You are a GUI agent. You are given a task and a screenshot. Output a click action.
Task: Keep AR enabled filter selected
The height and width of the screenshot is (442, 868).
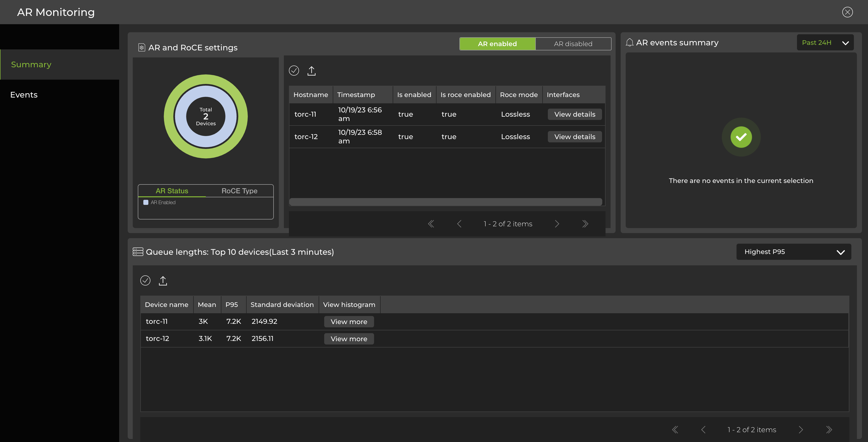[497, 44]
